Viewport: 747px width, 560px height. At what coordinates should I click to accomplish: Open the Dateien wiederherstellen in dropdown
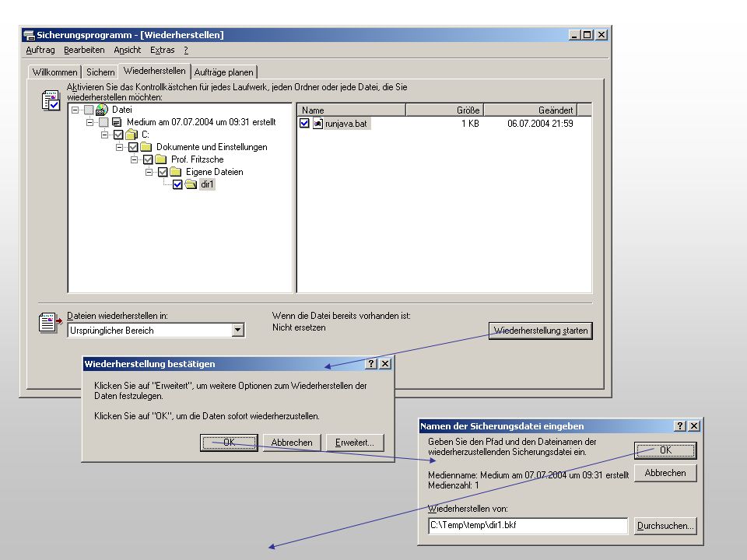[x=238, y=330]
